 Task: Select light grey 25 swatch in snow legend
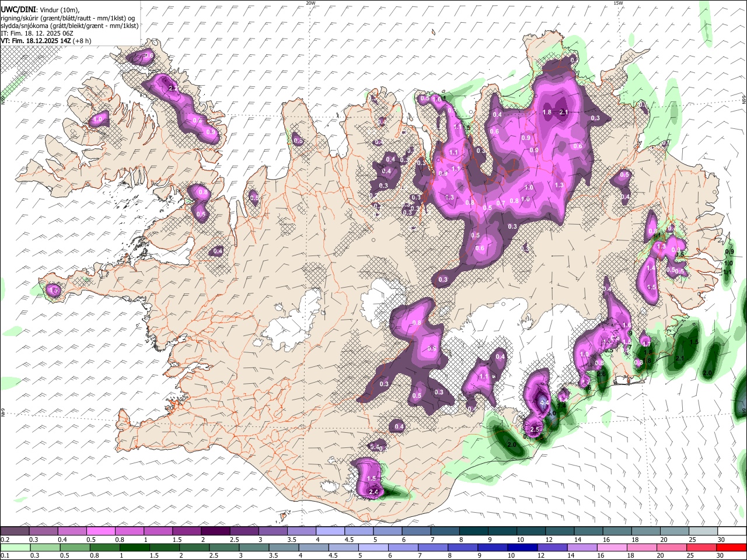703,531
